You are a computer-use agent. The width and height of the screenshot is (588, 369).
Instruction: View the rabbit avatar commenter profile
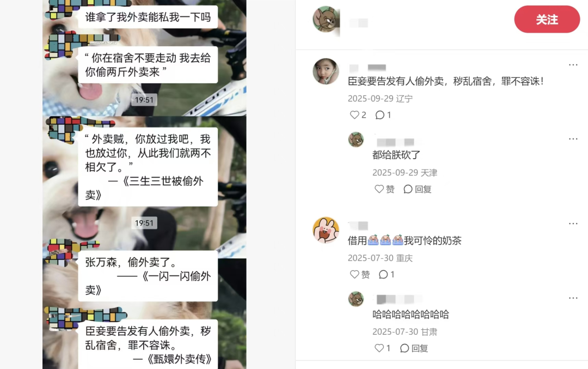pyautogui.click(x=326, y=230)
